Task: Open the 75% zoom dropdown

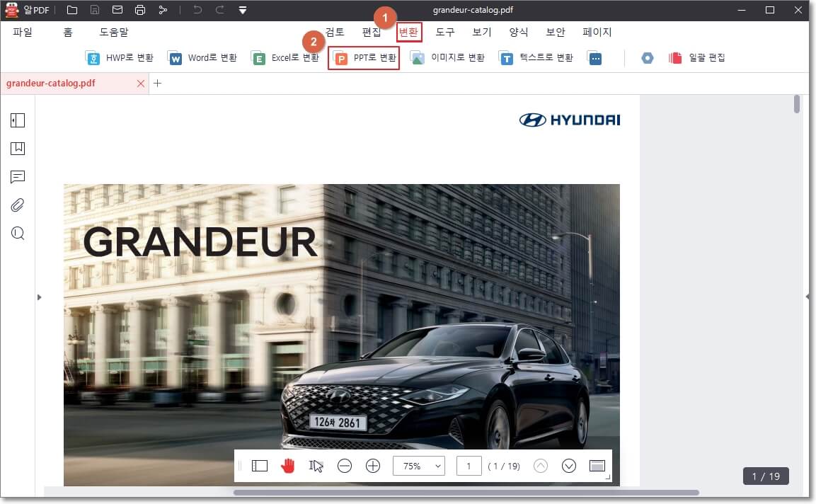Action: pyautogui.click(x=418, y=466)
